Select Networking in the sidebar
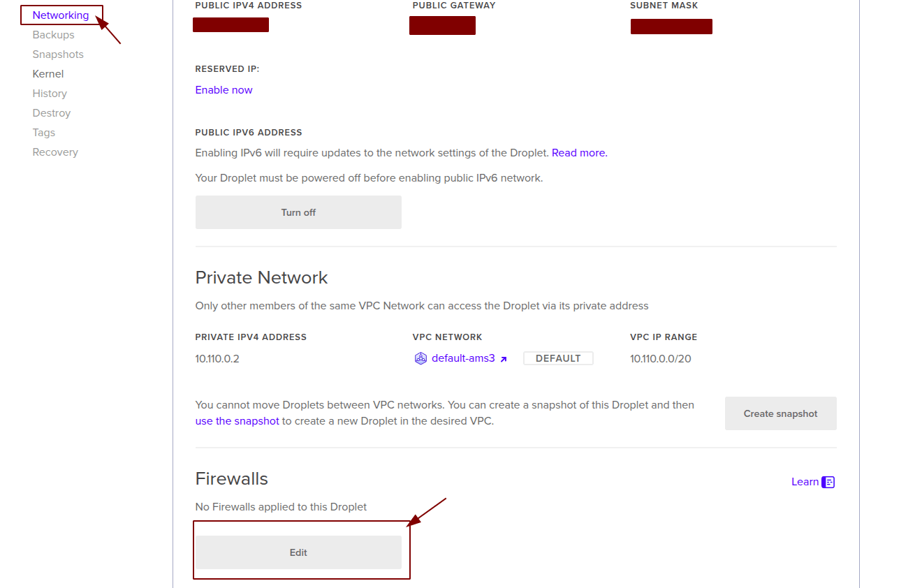This screenshot has width=922, height=588. pyautogui.click(x=61, y=14)
